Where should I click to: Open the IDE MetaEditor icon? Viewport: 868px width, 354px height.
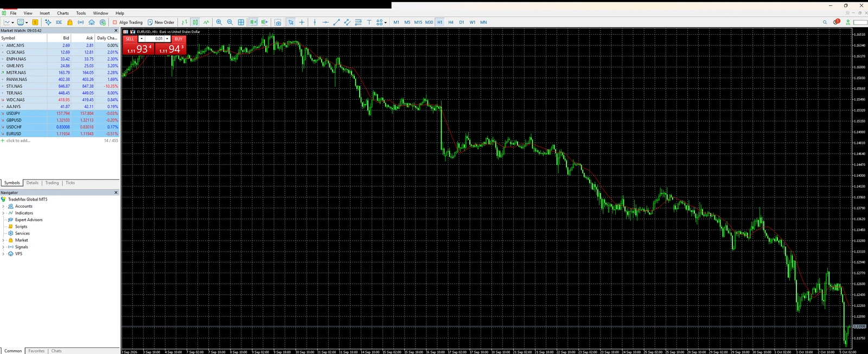[x=59, y=22]
